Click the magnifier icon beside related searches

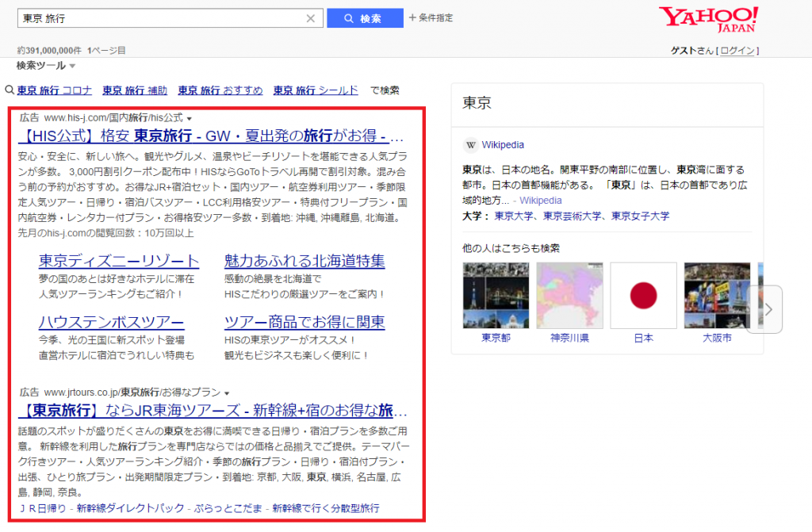10,90
